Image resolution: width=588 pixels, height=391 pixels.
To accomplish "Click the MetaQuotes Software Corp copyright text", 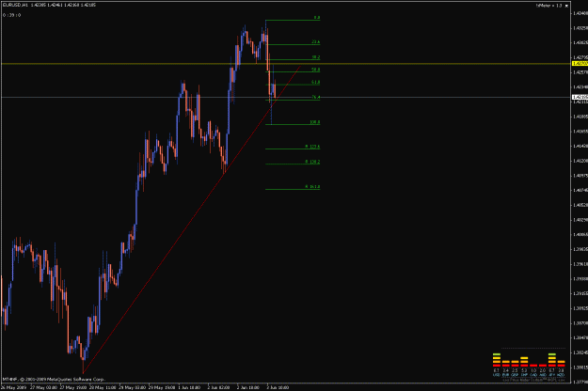I will 54,380.
